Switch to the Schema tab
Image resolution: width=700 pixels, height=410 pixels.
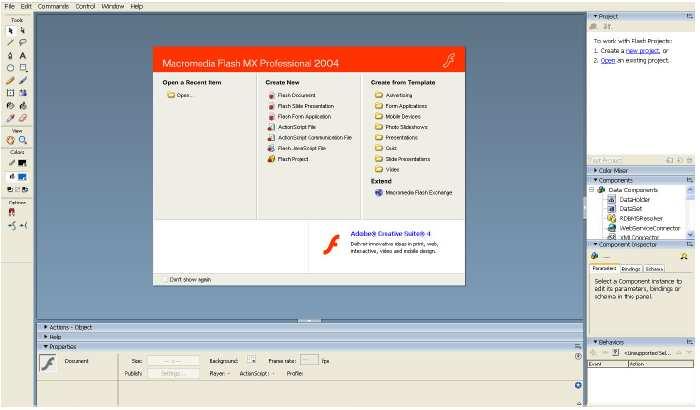(654, 269)
